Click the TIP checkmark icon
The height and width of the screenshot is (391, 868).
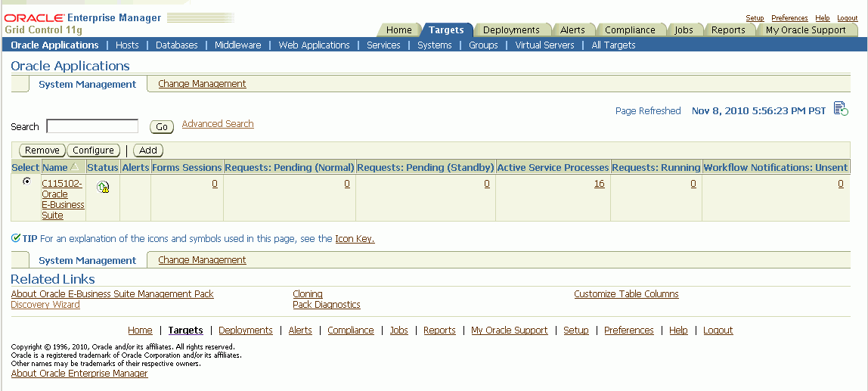tap(15, 239)
